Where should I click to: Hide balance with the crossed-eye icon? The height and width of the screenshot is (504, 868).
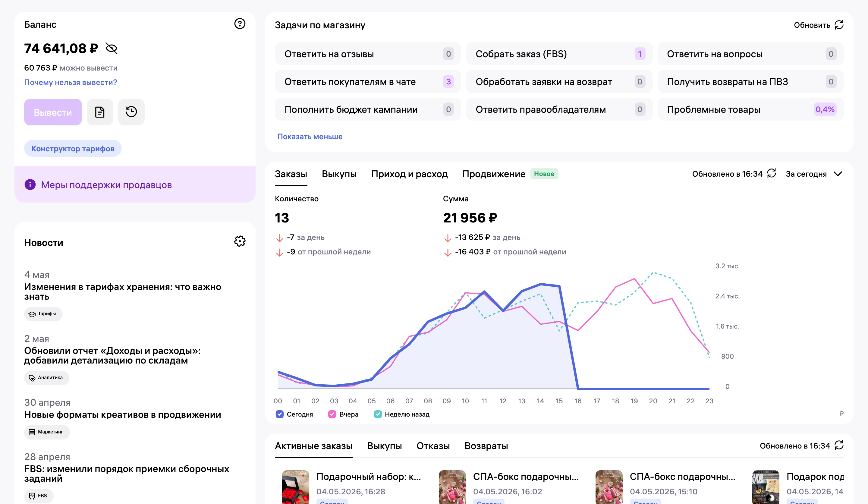coord(112,49)
